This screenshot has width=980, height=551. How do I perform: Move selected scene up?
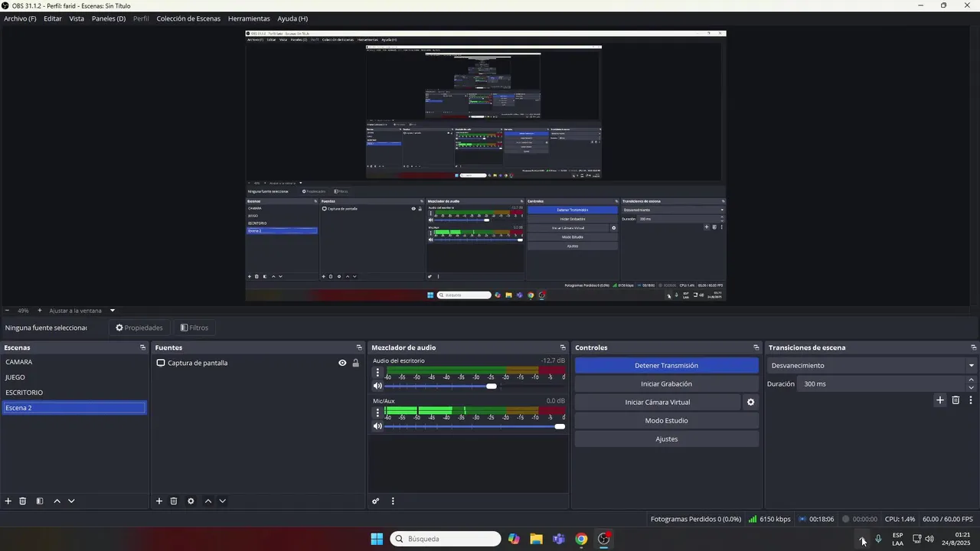pos(57,501)
